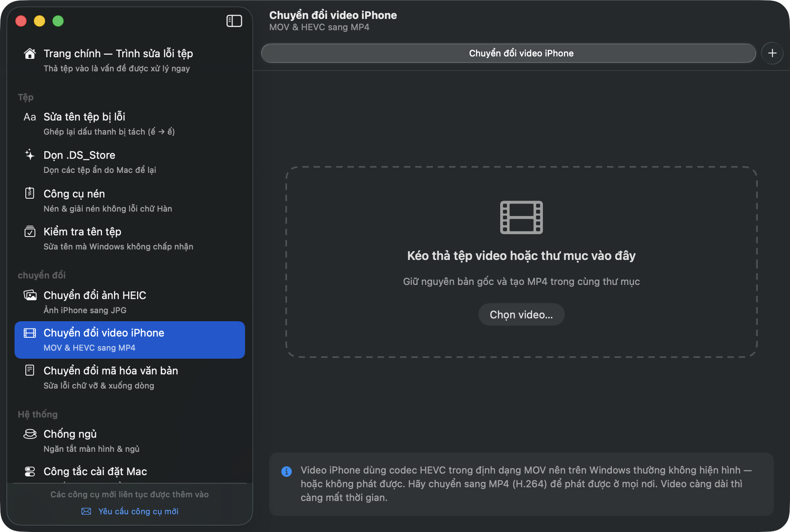The width and height of the screenshot is (790, 532).
Task: Click the dashed drop zone heading Kéo thả tệp video
Action: click(522, 256)
